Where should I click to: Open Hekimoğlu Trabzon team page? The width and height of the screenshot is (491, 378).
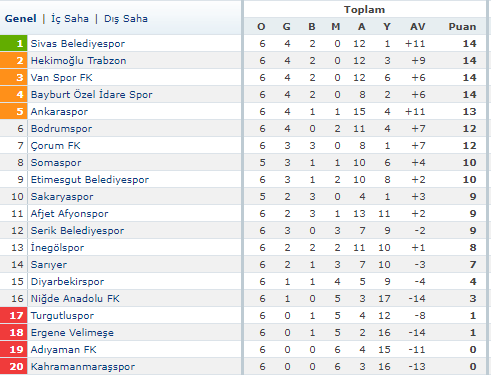[x=78, y=61]
